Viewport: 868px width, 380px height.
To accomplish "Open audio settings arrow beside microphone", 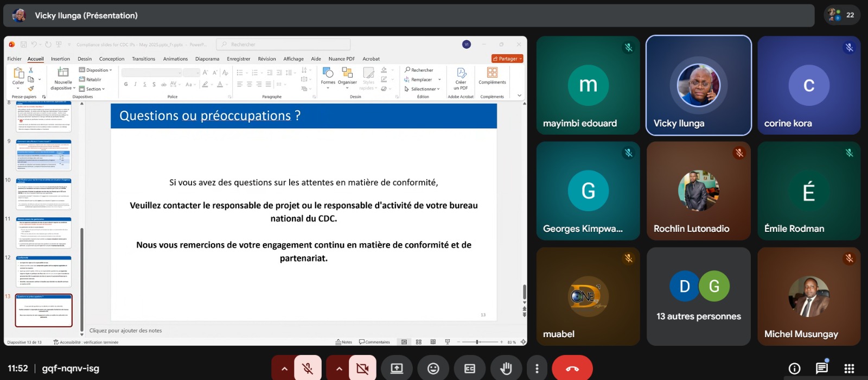I will click(x=284, y=369).
